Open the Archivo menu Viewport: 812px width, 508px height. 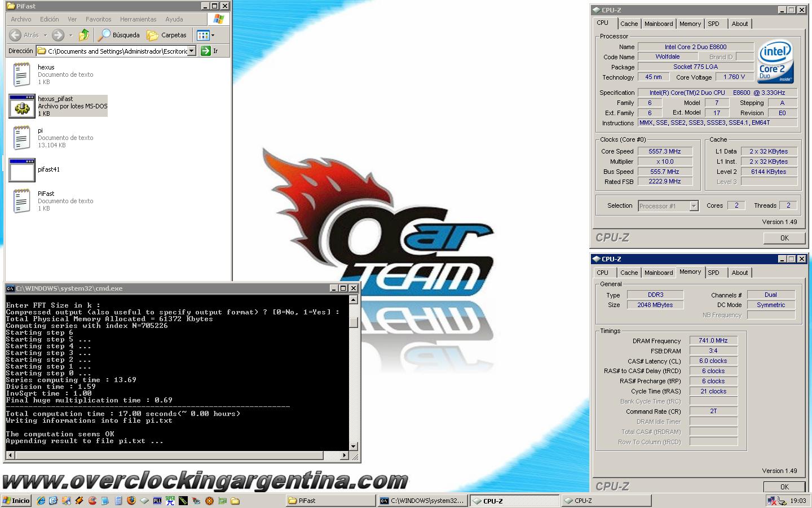(x=21, y=19)
